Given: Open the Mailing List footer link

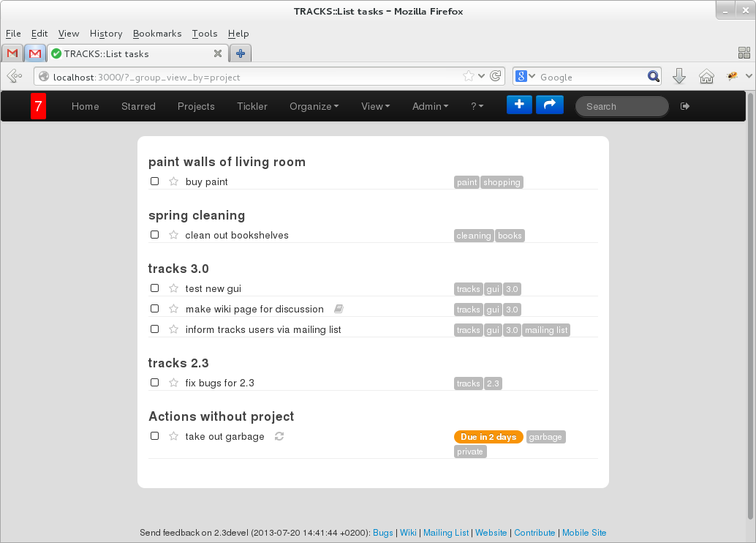Looking at the screenshot, I should pyautogui.click(x=446, y=533).
